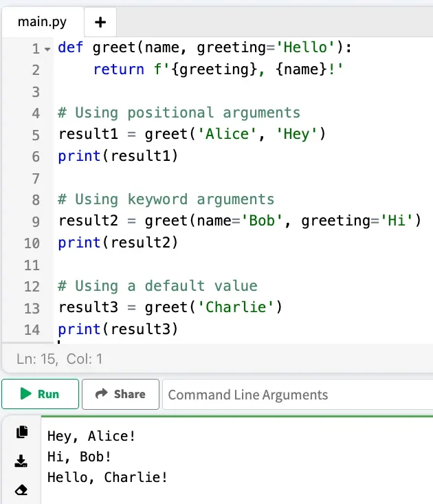Click the 'return' keyword on line 2

(x=118, y=69)
